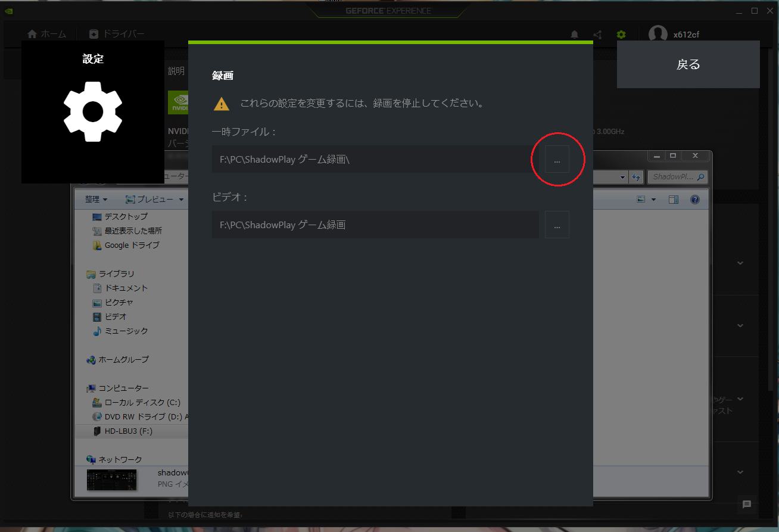The image size is (779, 532).
Task: Minimize the Explorer window
Action: [x=657, y=155]
